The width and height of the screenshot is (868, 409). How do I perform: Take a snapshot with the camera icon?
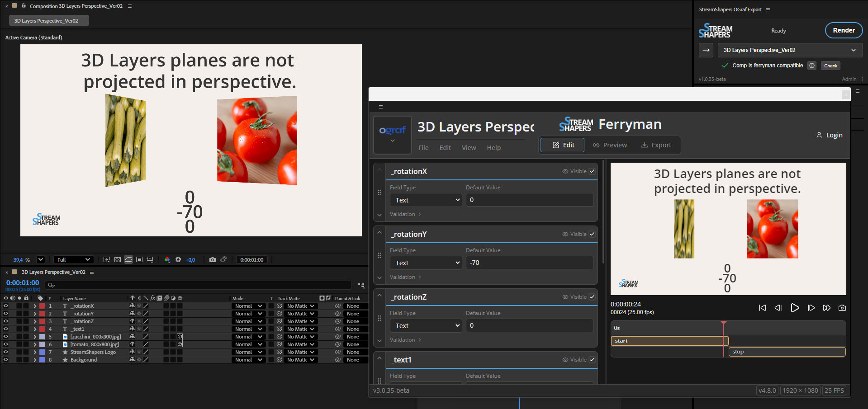(x=213, y=259)
